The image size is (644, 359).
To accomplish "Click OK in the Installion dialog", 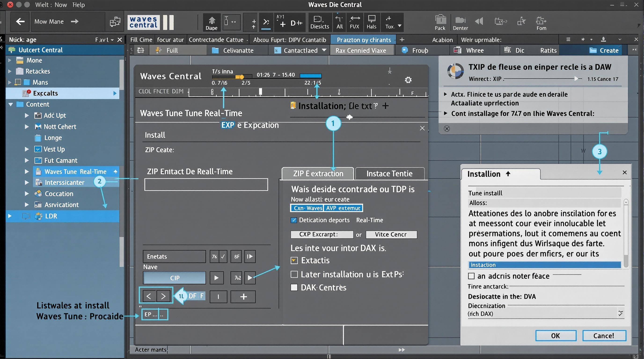I will [556, 336].
